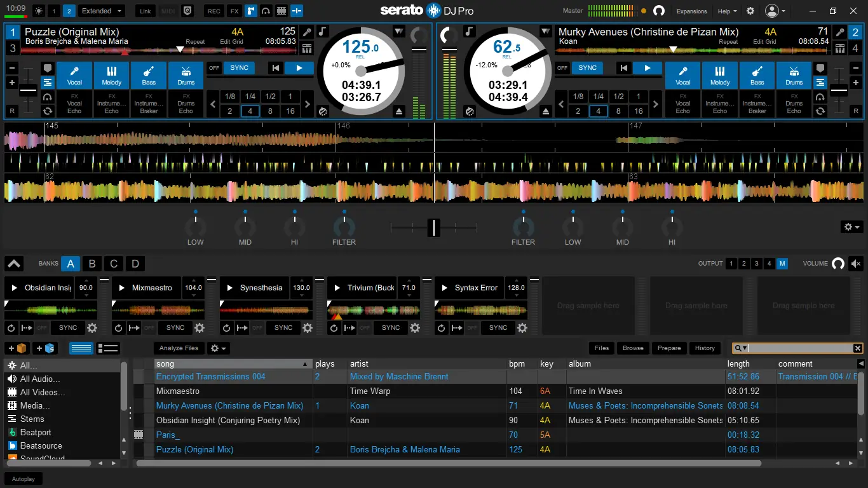Toggle the REC panel button
Viewport: 868px width, 488px height.
pos(214,11)
